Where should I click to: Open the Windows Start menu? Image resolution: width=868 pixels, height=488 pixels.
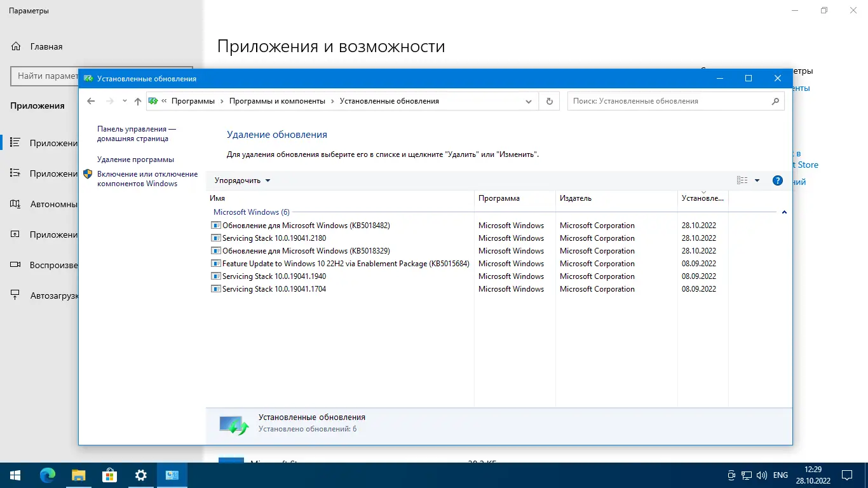pos(15,475)
